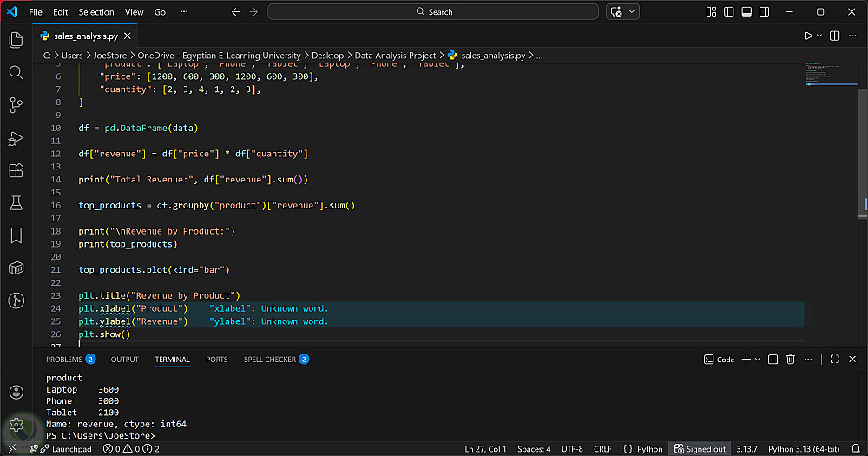Click the top Search command box
The image size is (868, 456).
click(x=433, y=12)
